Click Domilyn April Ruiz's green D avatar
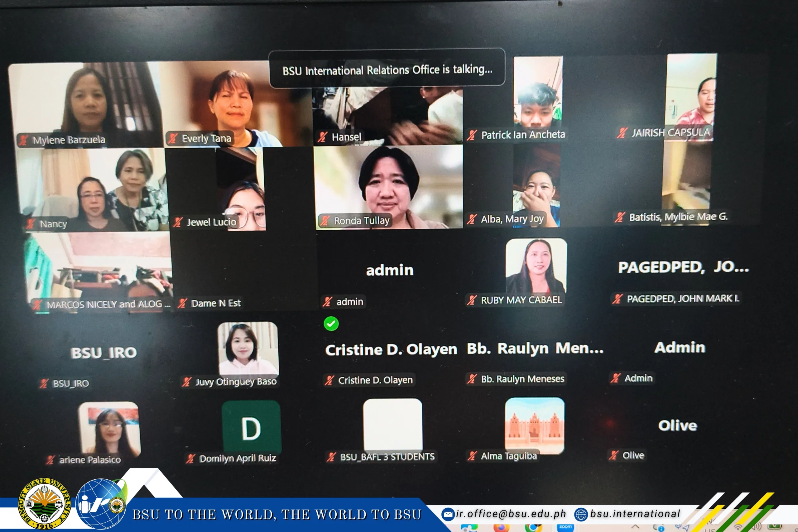This screenshot has width=798, height=532. point(252,427)
